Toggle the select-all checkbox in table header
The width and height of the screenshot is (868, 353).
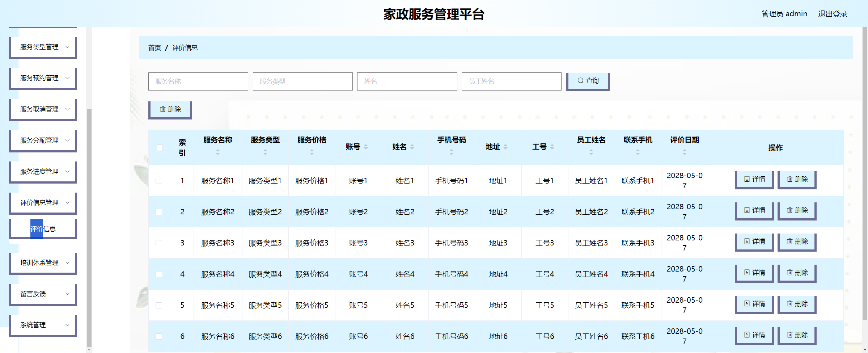[x=160, y=148]
